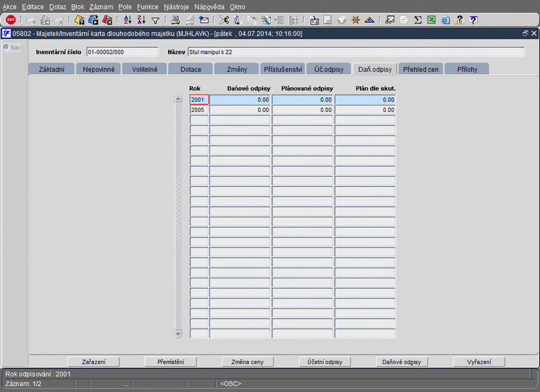
Task: Click Plán dle skut. value in 2001 row
Action: click(365, 99)
